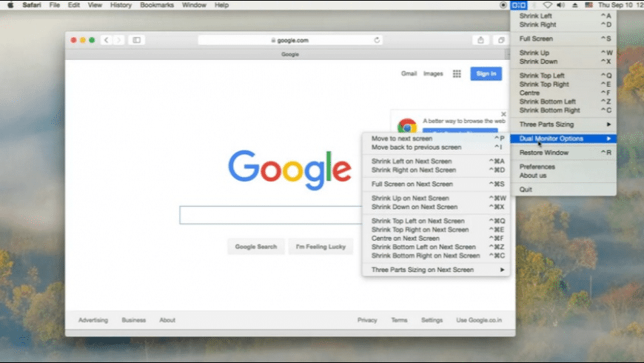Open Google apps grid icon

pos(457,73)
